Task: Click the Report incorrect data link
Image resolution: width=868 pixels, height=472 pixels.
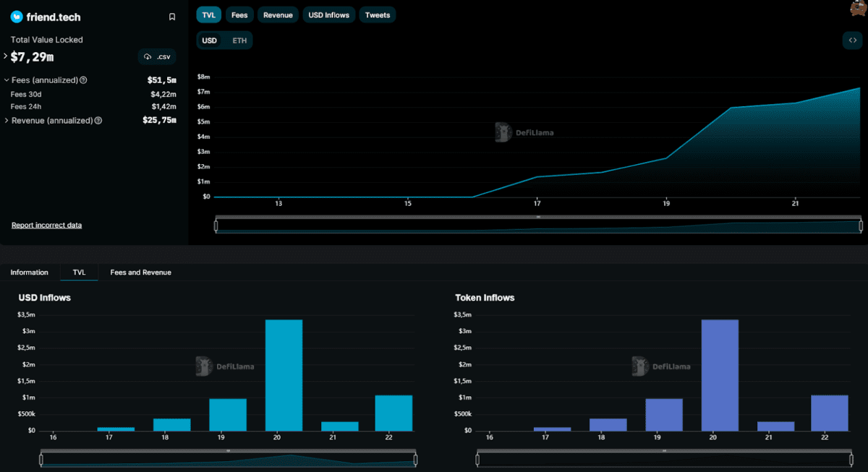Action: [x=46, y=225]
